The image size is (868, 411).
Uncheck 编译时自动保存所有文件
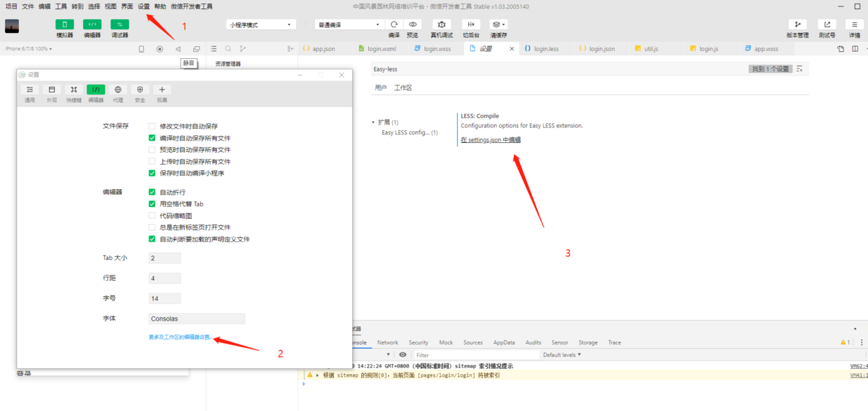click(152, 138)
